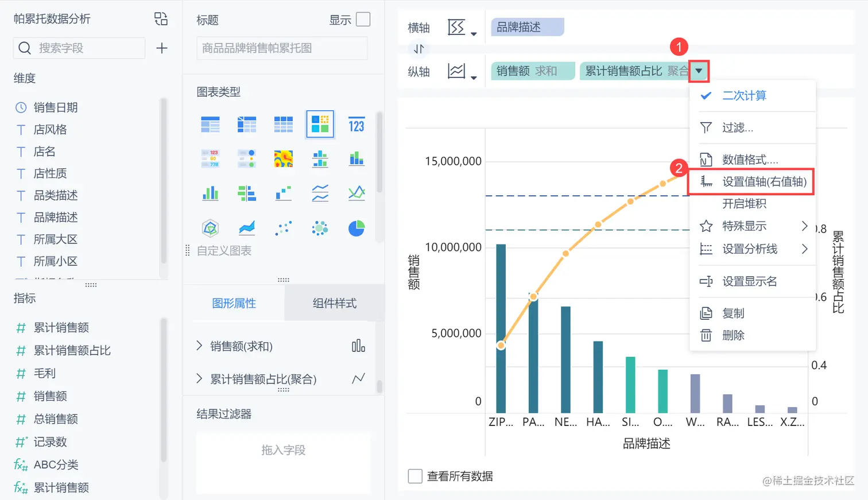The image size is (868, 500).
Task: Select the 123 indicator card chart icon
Action: pyautogui.click(x=356, y=125)
